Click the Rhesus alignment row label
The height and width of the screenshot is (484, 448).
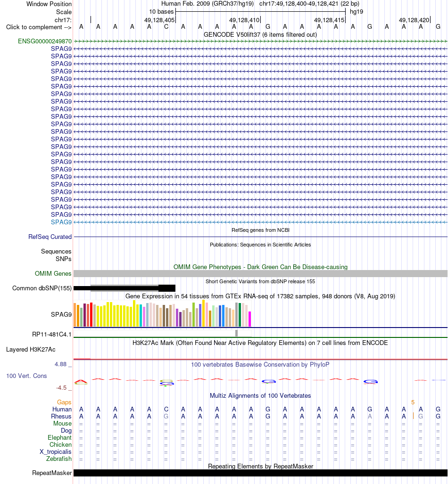[61, 416]
